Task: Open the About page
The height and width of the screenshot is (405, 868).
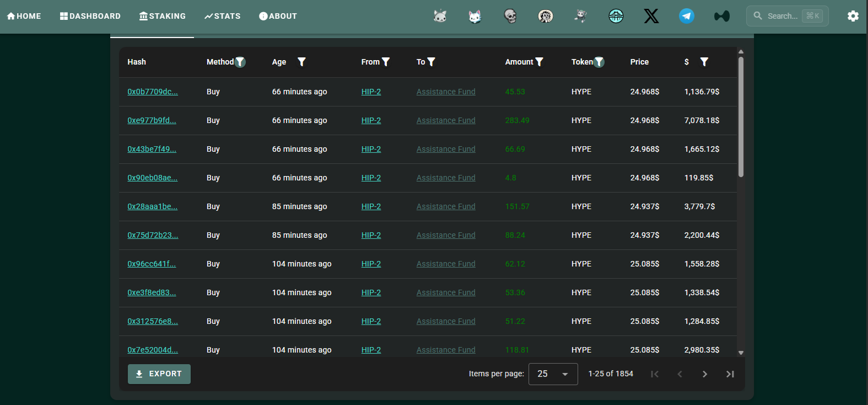Action: [278, 16]
